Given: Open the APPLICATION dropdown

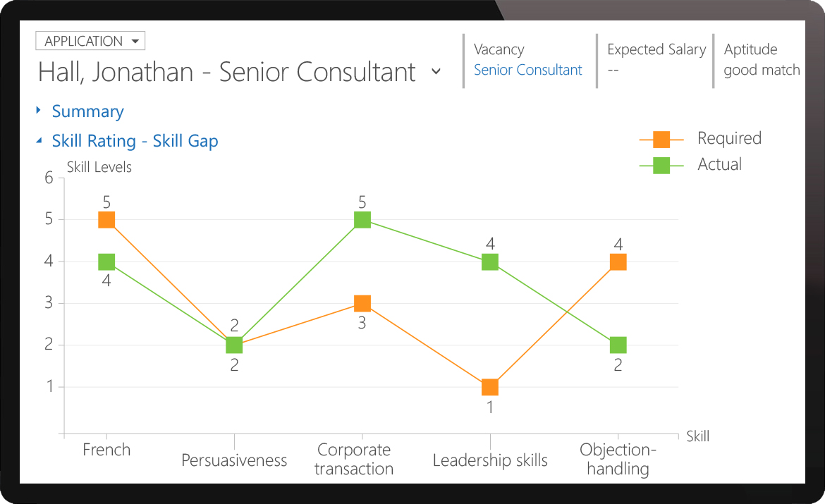Looking at the screenshot, I should (x=90, y=40).
